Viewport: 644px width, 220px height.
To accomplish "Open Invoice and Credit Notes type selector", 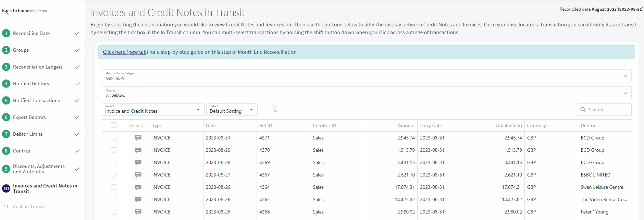I will click(153, 110).
